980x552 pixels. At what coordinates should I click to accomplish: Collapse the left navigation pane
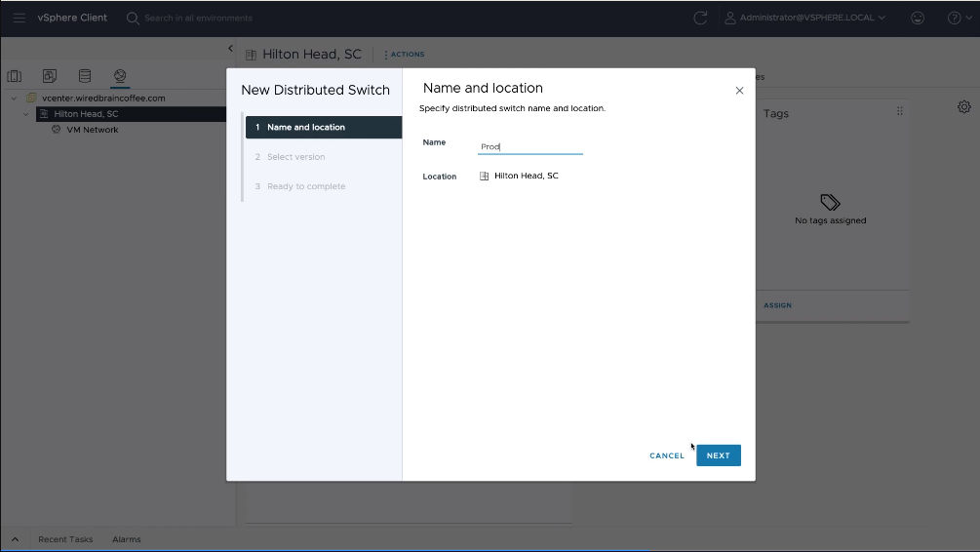[x=230, y=49]
